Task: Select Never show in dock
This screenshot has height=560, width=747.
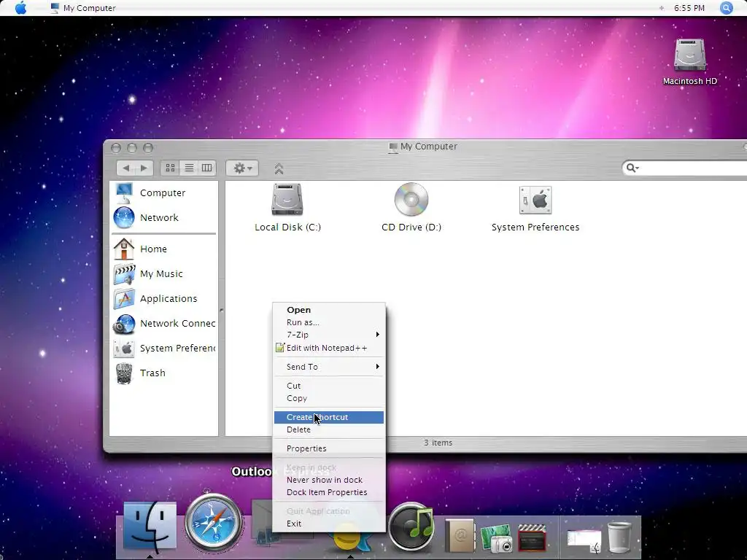Action: (329, 480)
